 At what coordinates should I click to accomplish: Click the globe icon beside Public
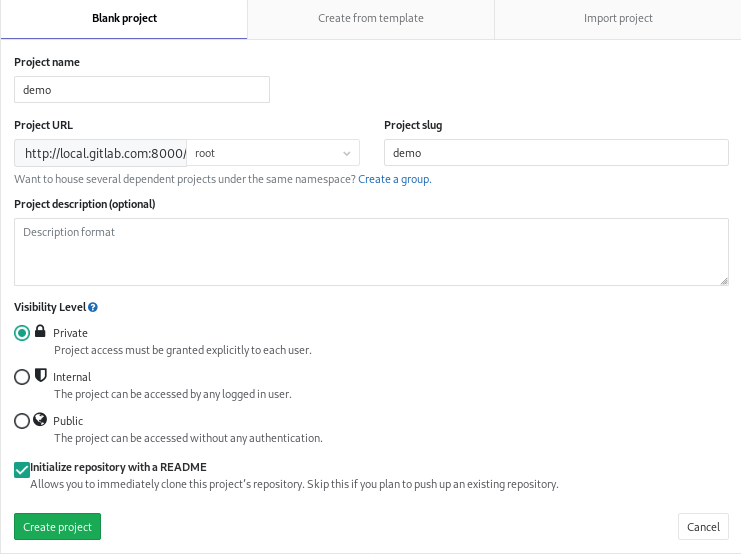[x=41, y=420]
